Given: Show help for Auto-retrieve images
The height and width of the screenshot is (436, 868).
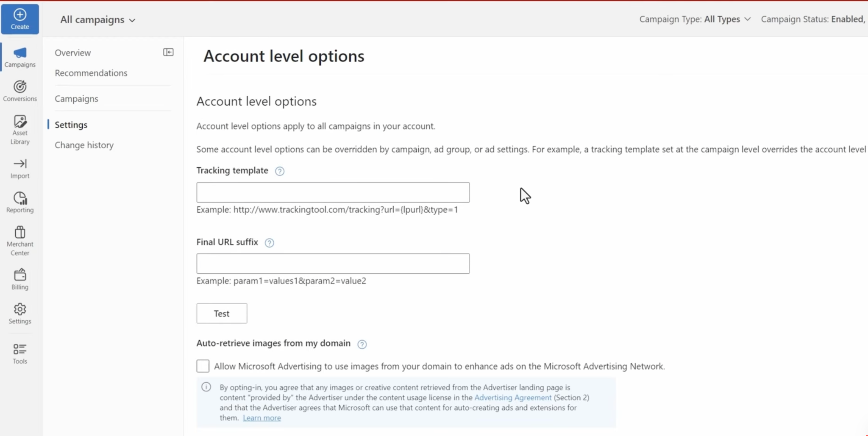Looking at the screenshot, I should 362,344.
